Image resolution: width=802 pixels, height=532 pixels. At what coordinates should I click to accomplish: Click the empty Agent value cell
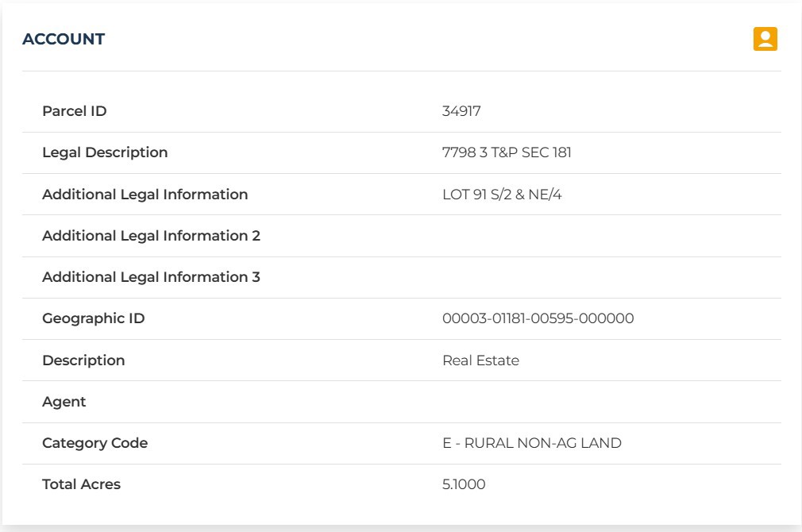click(x=609, y=402)
